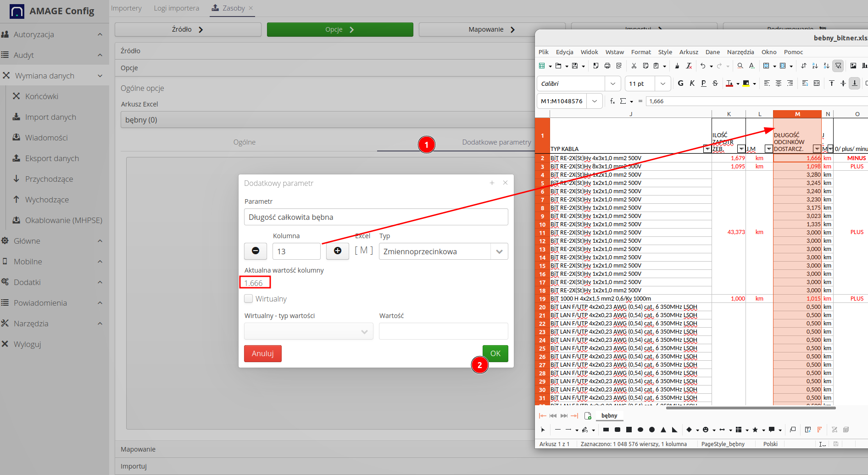Screen dimensions: 868x475
Task: Open the Typ dropdown showing Zmiennoprzecinkowa
Action: [443, 251]
